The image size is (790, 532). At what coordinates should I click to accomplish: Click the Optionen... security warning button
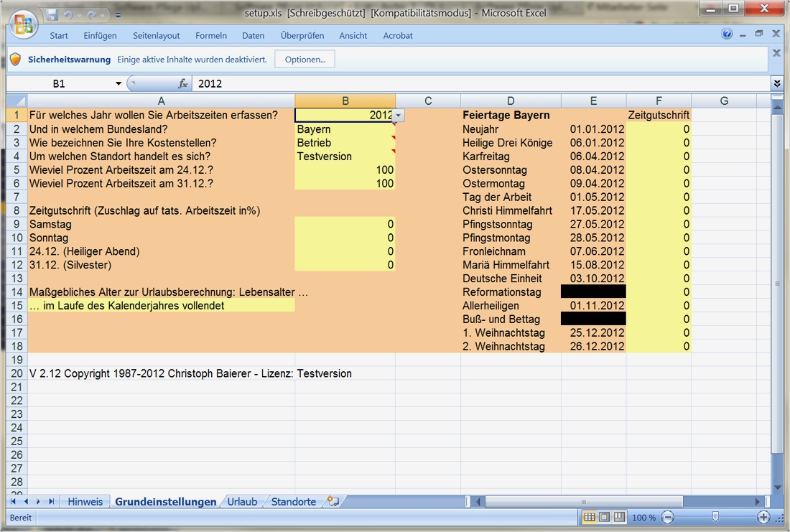(x=305, y=60)
